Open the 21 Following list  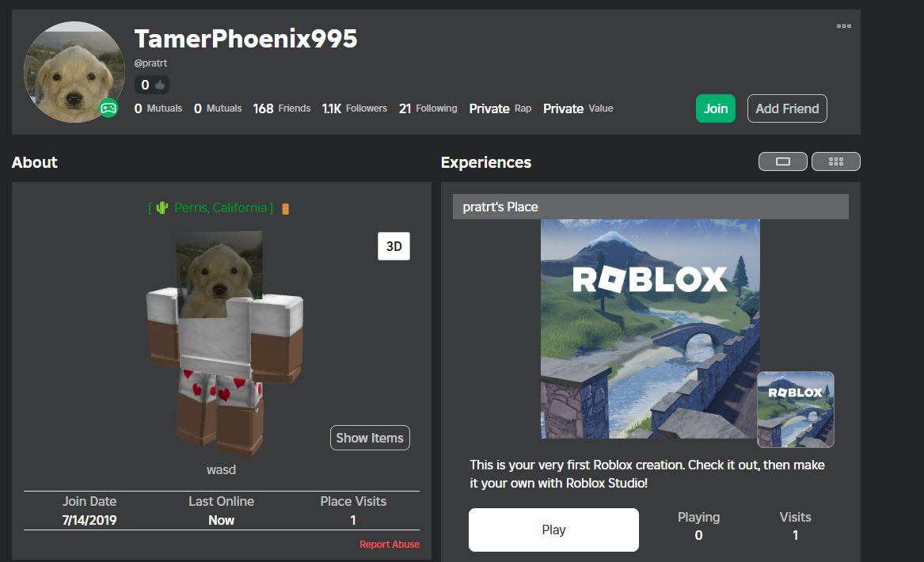[428, 108]
